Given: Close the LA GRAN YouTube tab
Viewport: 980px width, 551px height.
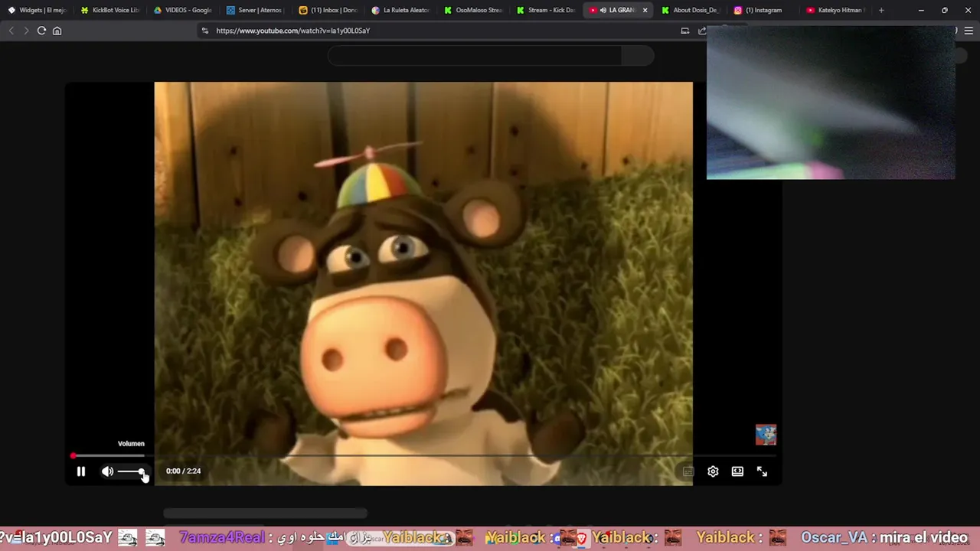Looking at the screenshot, I should click(645, 10).
